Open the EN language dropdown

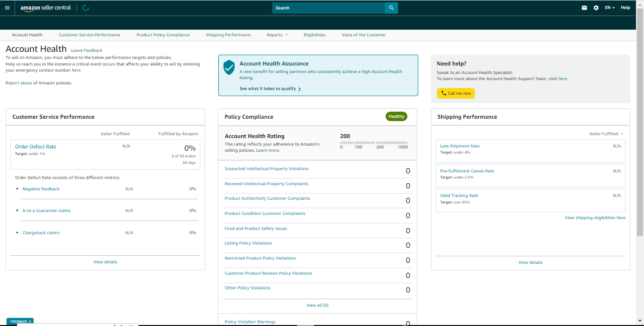610,8
